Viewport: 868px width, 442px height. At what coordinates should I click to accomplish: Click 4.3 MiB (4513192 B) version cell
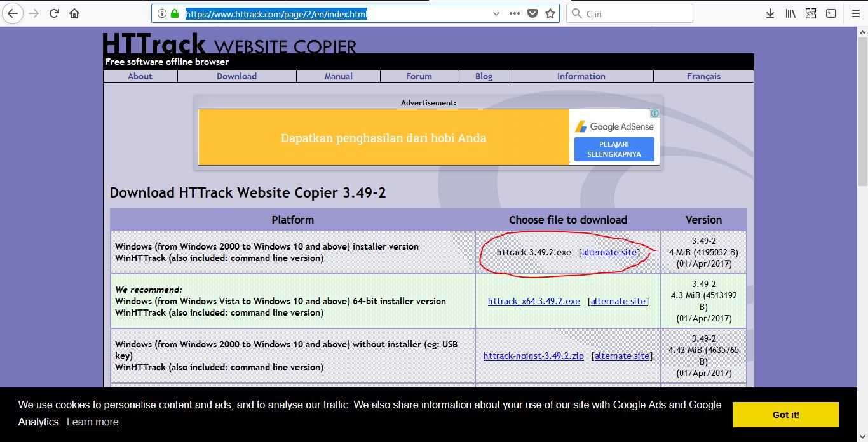click(703, 301)
